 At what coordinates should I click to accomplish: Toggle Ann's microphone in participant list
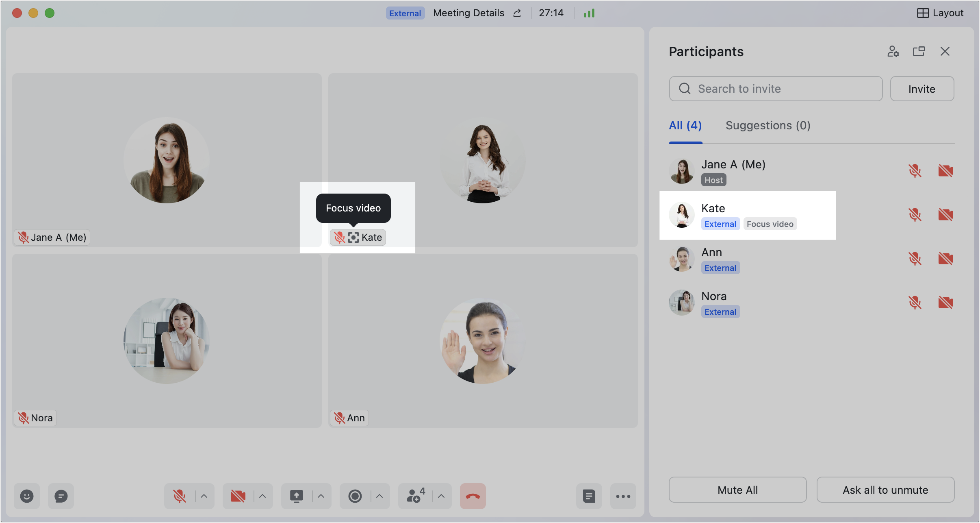point(915,259)
